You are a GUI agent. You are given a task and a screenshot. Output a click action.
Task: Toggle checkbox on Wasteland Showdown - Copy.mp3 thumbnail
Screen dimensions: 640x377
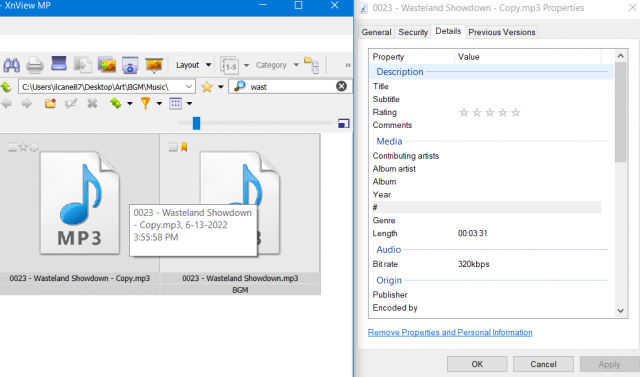point(13,147)
